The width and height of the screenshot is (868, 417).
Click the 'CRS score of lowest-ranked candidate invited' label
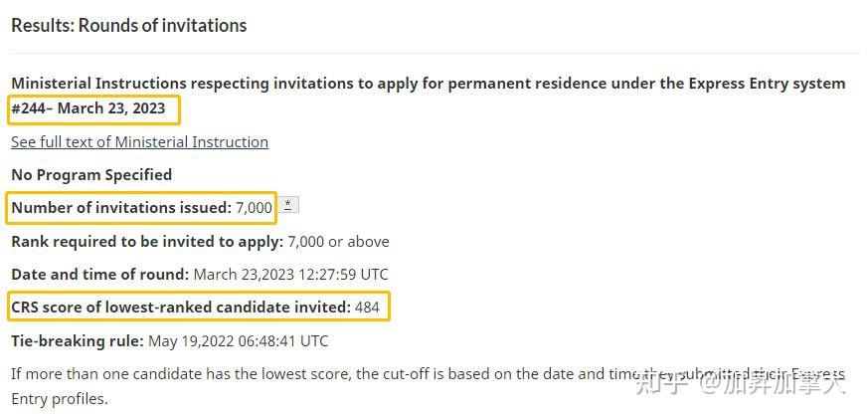181,308
